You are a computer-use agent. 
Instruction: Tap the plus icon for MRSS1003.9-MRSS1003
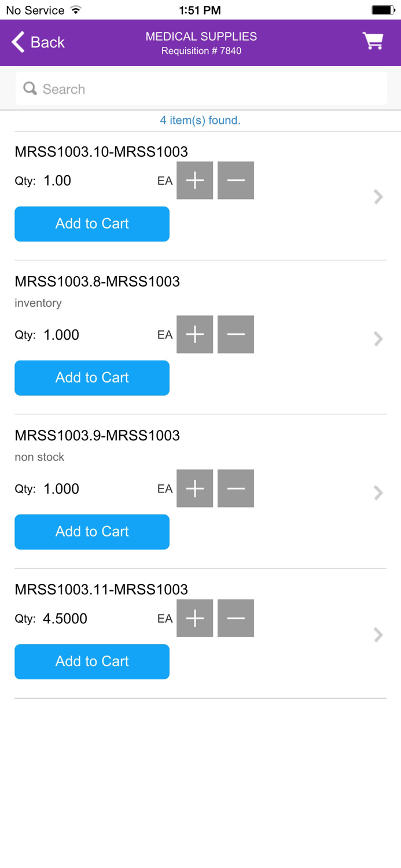pyautogui.click(x=195, y=488)
